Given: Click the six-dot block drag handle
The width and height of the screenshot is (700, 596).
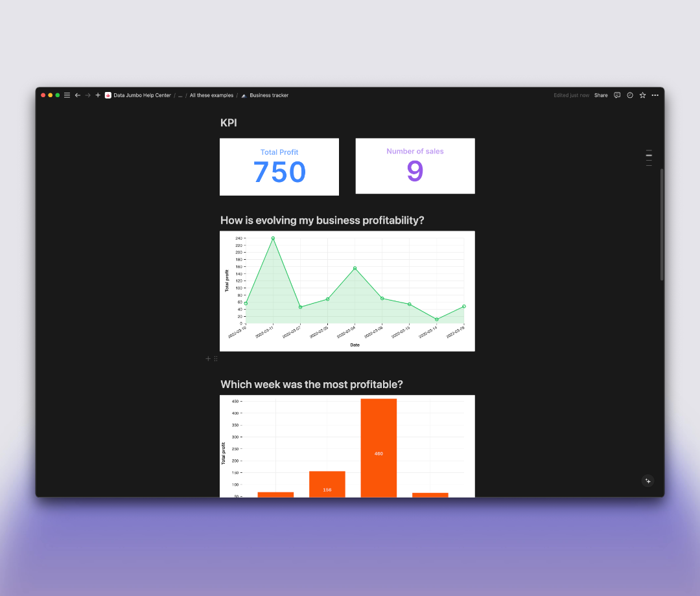Looking at the screenshot, I should pos(216,359).
